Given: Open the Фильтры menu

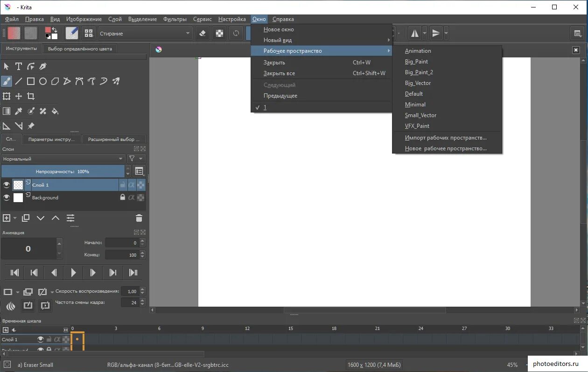Looking at the screenshot, I should [175, 19].
